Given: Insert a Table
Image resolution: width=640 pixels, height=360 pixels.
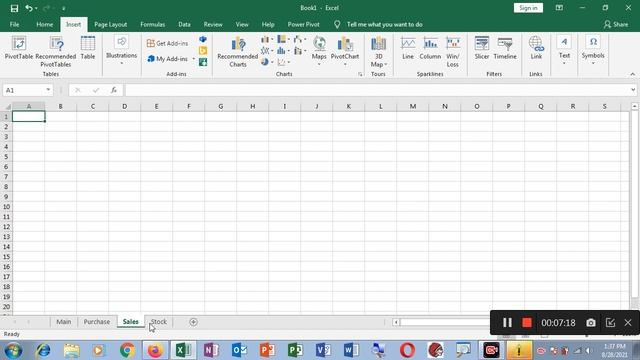Looking at the screenshot, I should 88,48.
